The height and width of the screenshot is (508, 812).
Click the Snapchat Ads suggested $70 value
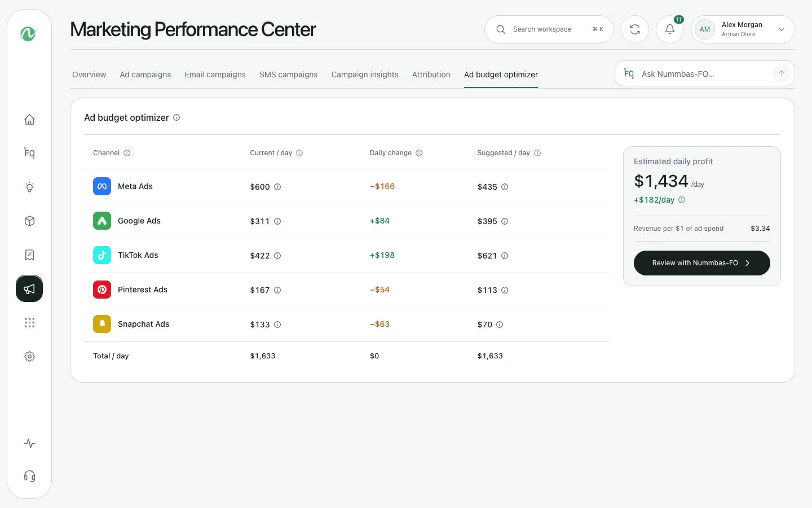point(485,325)
